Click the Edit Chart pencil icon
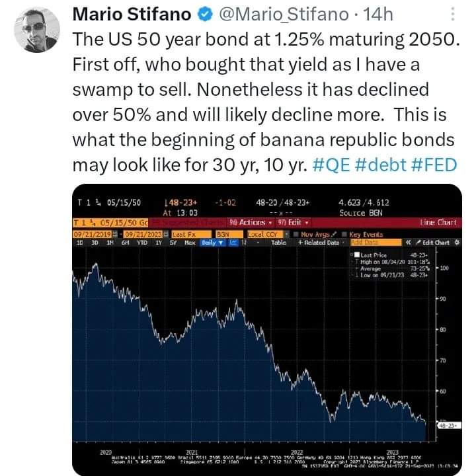476x476 pixels. coord(418,243)
